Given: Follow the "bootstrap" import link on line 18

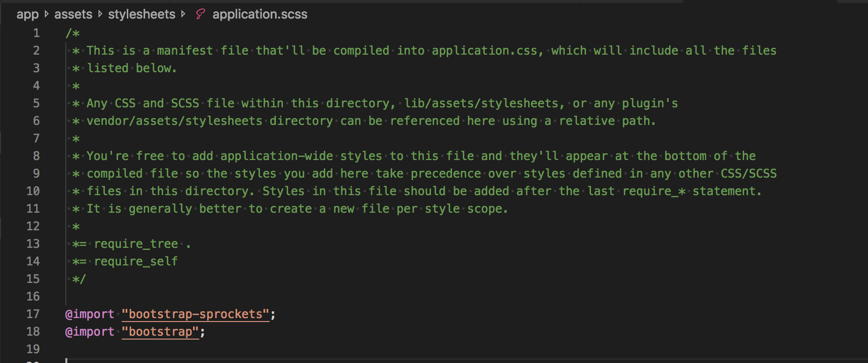Looking at the screenshot, I should click(160, 332).
